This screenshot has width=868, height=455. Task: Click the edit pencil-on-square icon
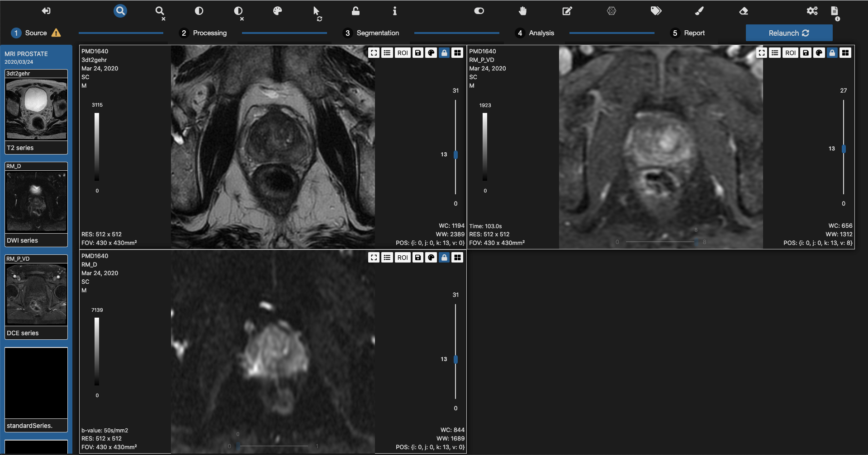(x=567, y=11)
